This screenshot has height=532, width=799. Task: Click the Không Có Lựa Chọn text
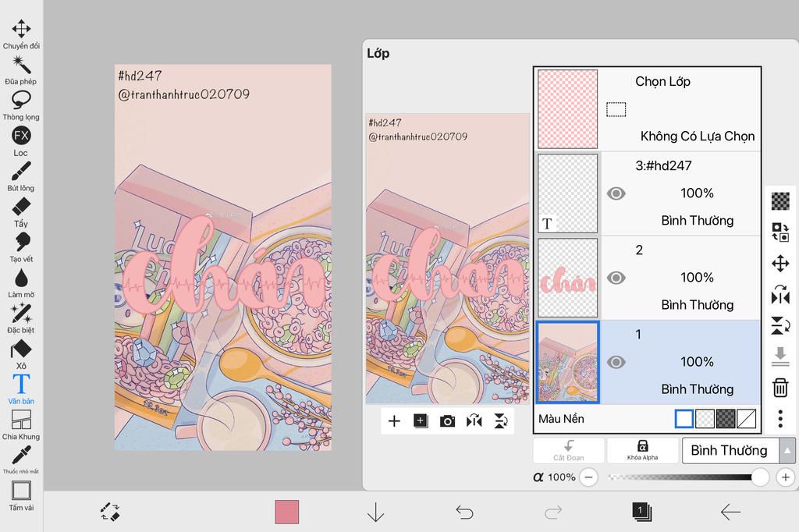697,136
